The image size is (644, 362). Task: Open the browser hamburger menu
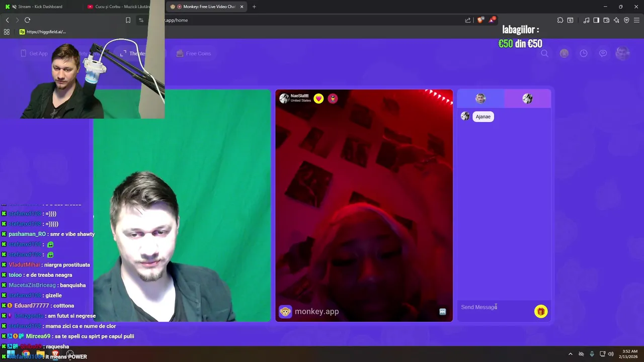point(636,20)
